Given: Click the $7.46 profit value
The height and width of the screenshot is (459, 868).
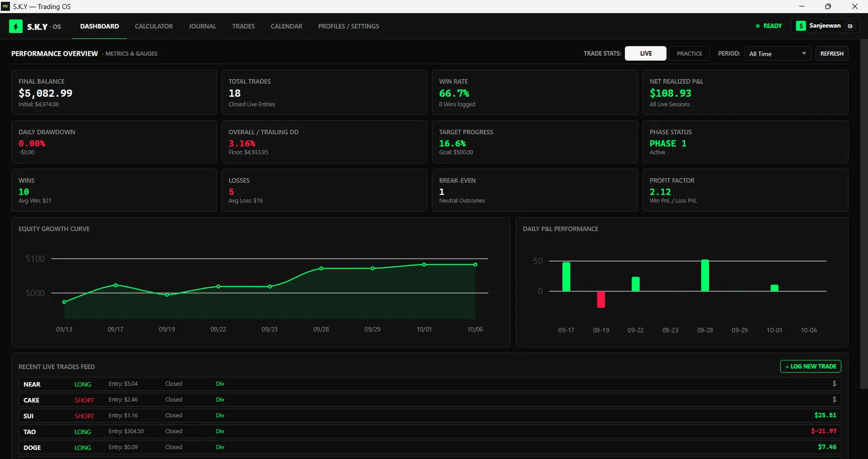Looking at the screenshot, I should pos(827,447).
